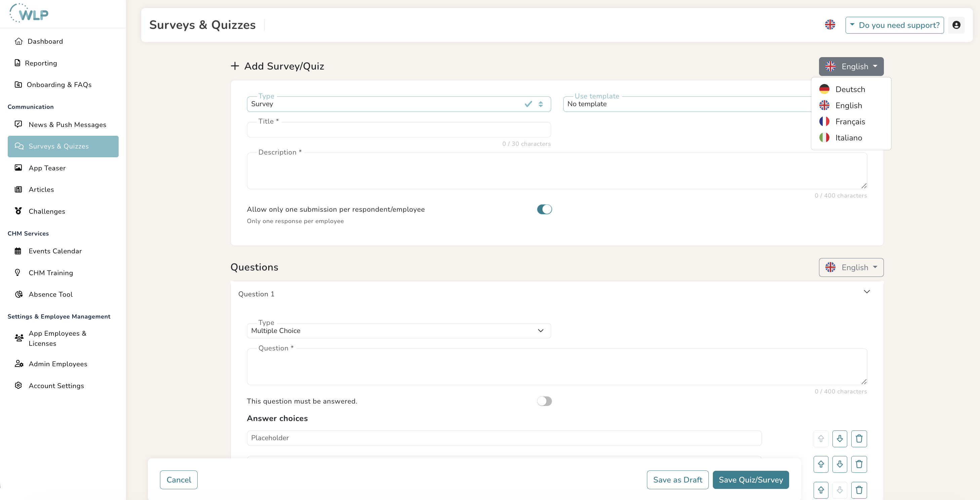Delete the second answer choice row

[x=859, y=464]
